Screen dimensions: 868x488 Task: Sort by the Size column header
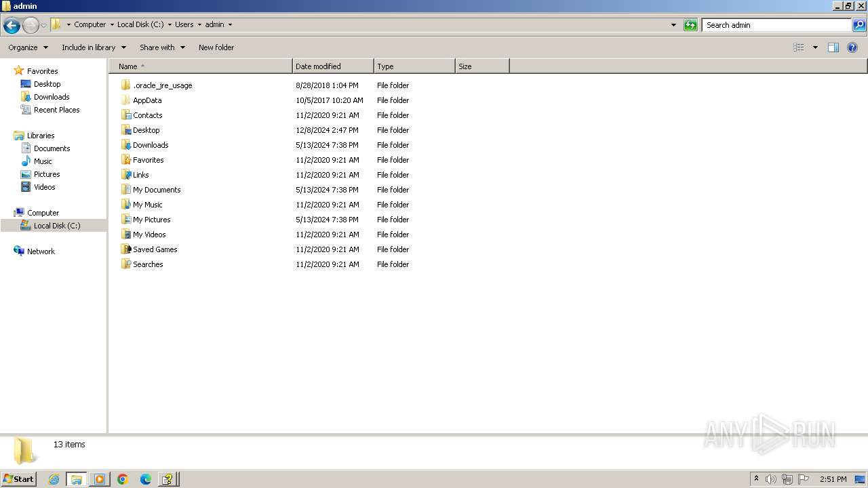click(x=482, y=66)
